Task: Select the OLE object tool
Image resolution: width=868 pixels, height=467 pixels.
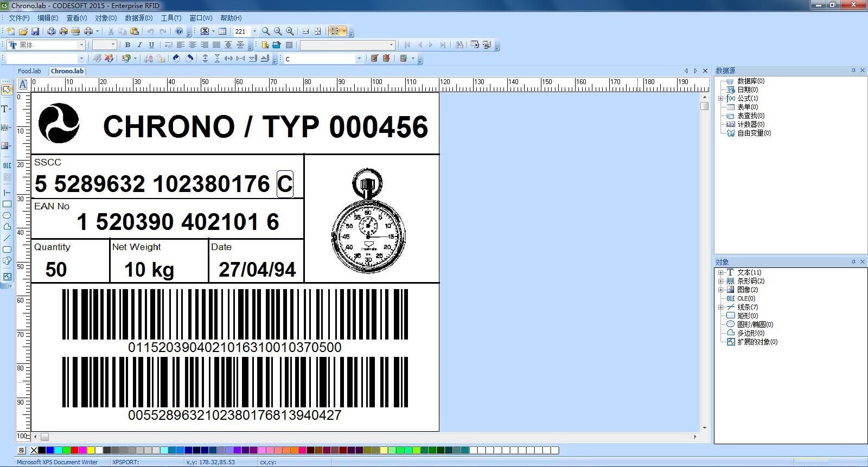Action: [x=7, y=165]
